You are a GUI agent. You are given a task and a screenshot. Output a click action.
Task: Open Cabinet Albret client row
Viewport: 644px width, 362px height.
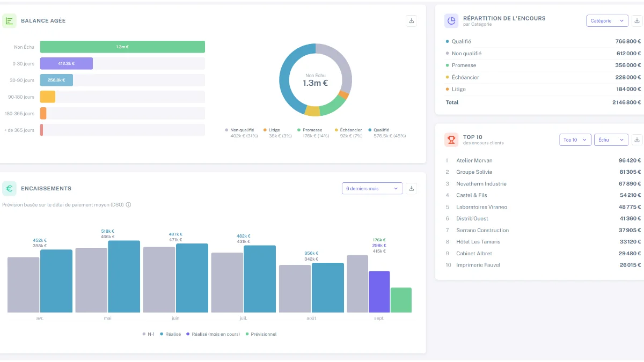(x=543, y=253)
